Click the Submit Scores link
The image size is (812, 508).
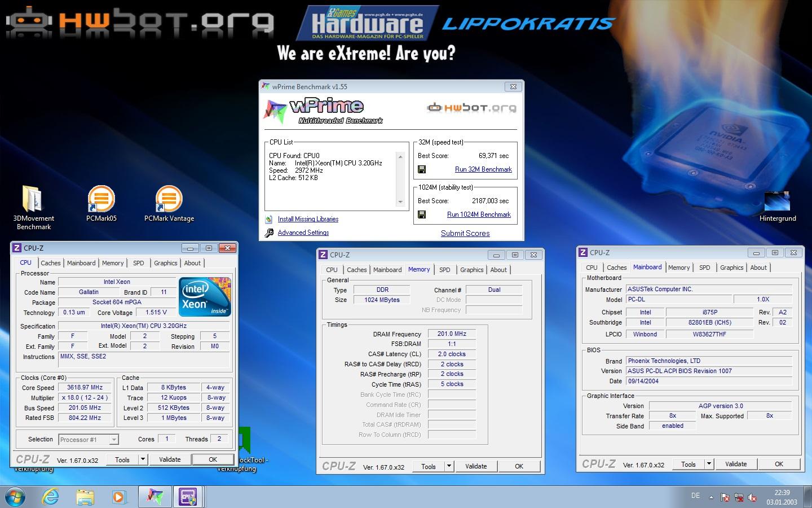[465, 233]
